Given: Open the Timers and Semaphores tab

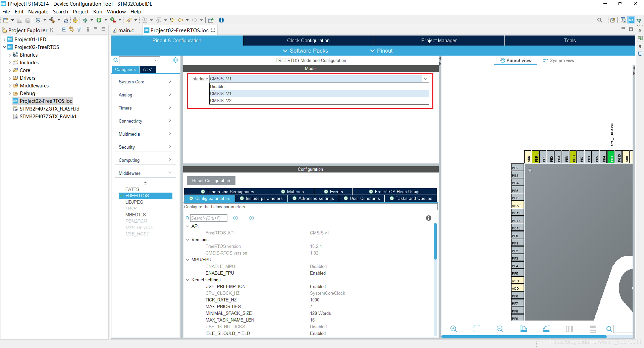Looking at the screenshot, I should [x=227, y=192].
